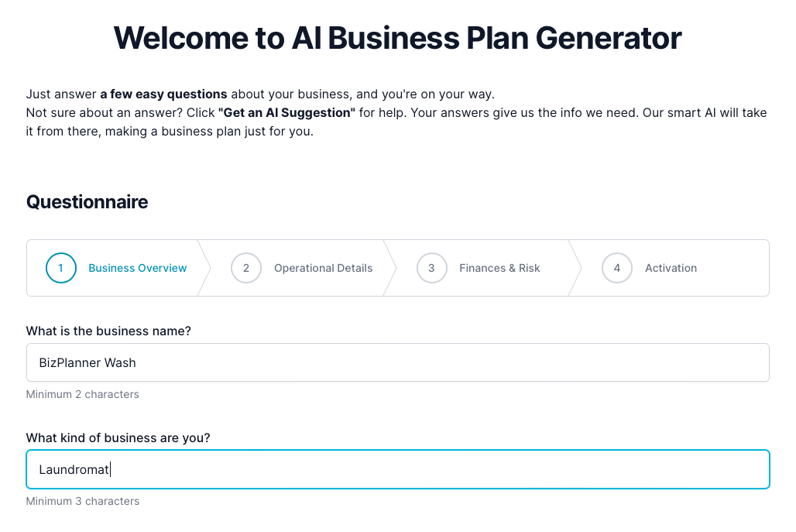Click the "What is the business name?" label
This screenshot has height=532, width=796.
[x=108, y=331]
